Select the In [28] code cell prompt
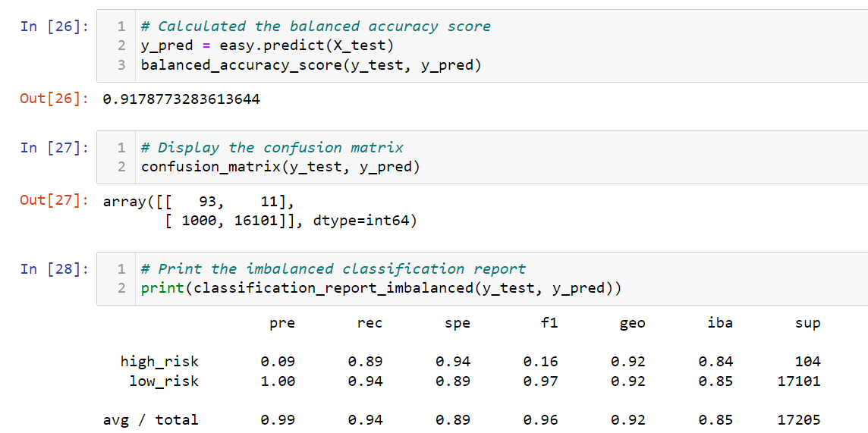The width and height of the screenshot is (868, 433). tap(54, 269)
